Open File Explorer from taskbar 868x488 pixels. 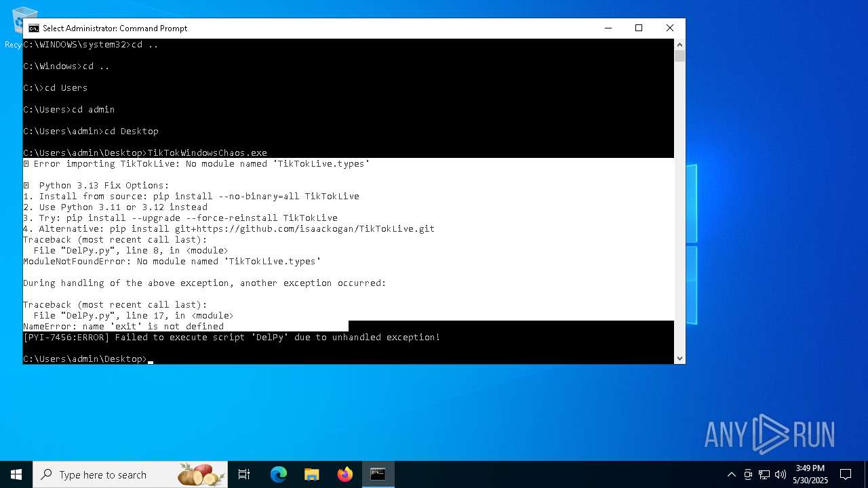312,474
